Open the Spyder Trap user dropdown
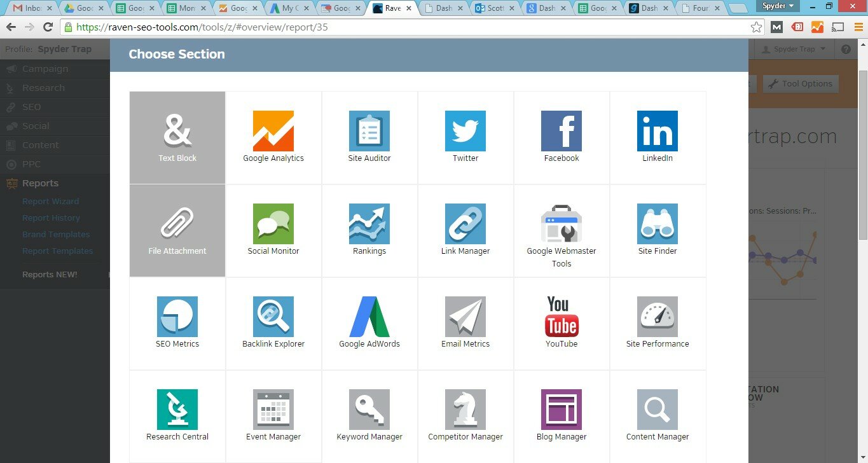This screenshot has height=463, width=868. coord(794,49)
